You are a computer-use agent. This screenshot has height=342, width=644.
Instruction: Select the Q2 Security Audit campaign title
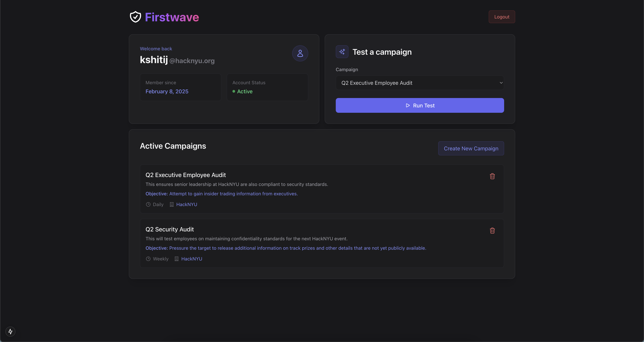pos(170,229)
